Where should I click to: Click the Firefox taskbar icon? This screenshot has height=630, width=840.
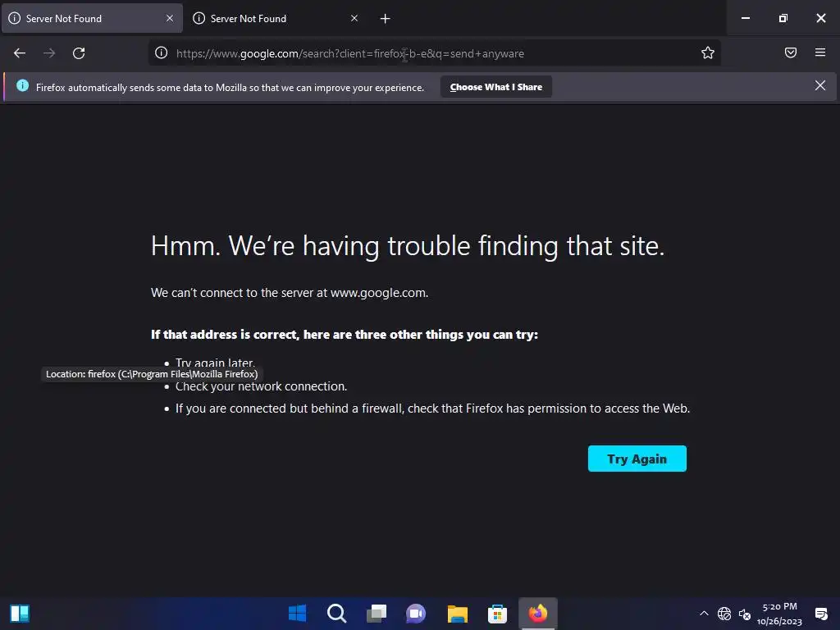538,613
